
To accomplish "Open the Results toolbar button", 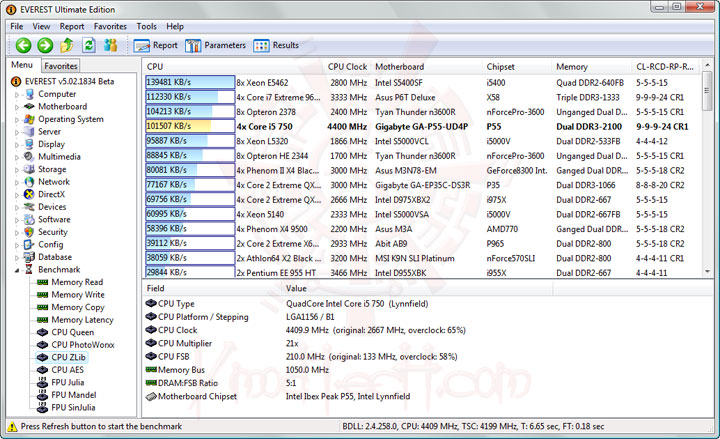I will [x=276, y=45].
